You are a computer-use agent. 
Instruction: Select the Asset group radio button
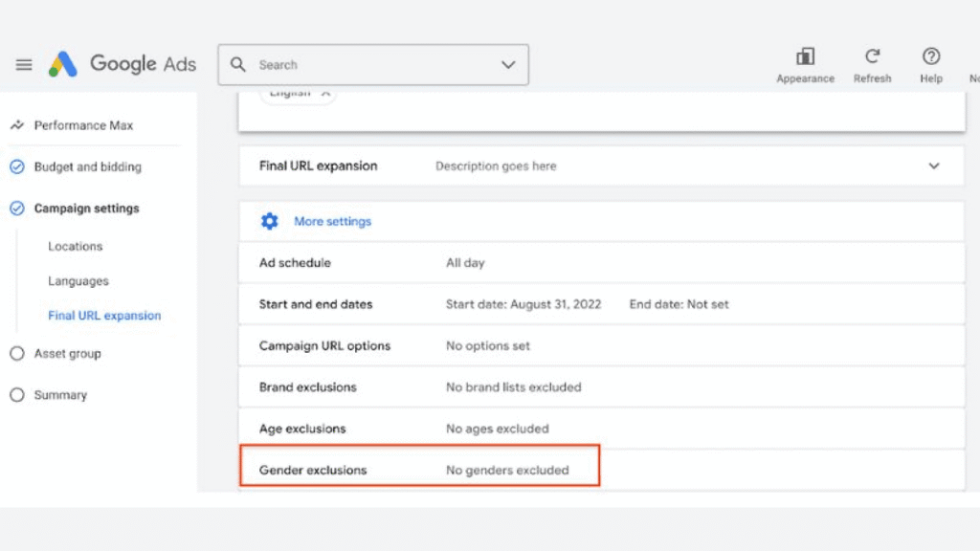15,353
